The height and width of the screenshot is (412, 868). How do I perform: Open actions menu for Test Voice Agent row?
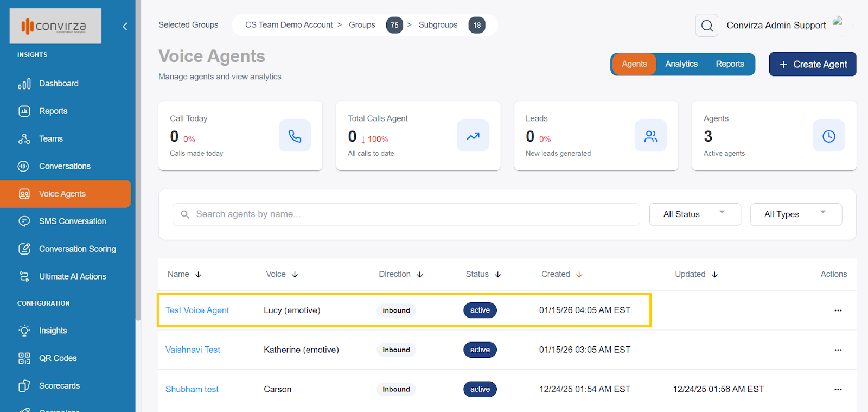click(x=838, y=310)
